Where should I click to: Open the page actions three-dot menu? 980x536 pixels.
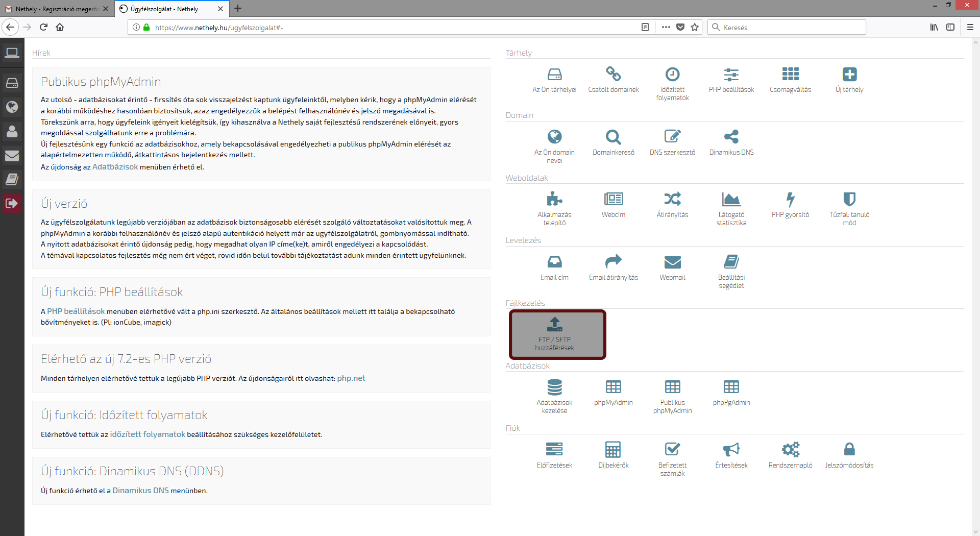point(666,28)
